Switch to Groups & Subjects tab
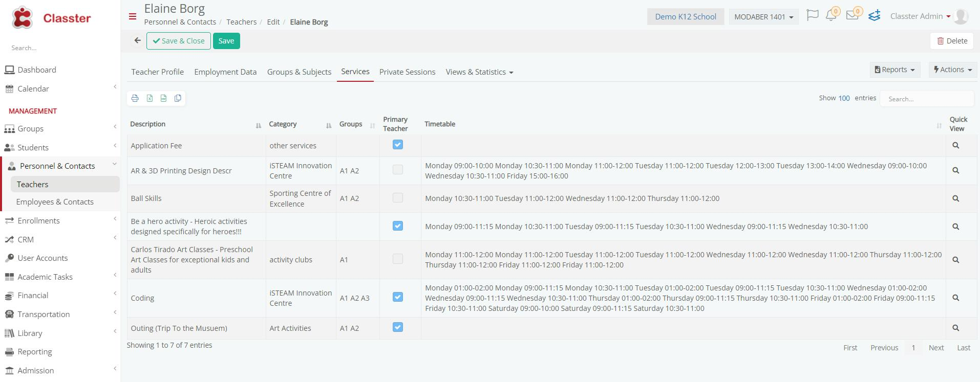This screenshot has width=980, height=382. 299,72
